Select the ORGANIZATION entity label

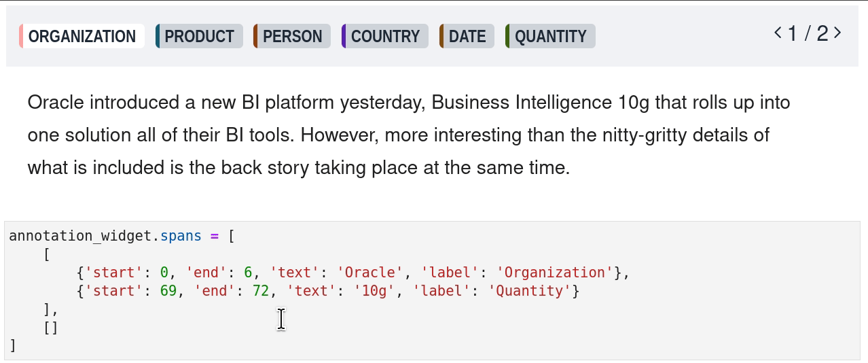[82, 36]
